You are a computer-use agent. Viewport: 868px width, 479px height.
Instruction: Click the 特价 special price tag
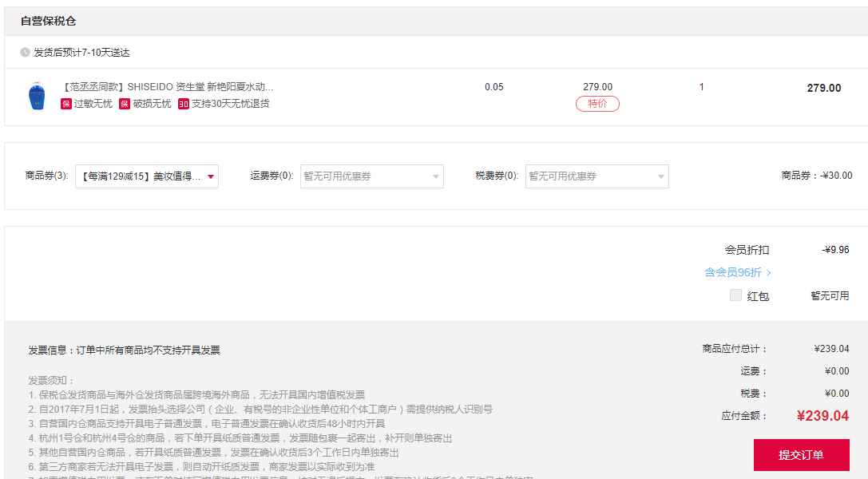(x=597, y=104)
